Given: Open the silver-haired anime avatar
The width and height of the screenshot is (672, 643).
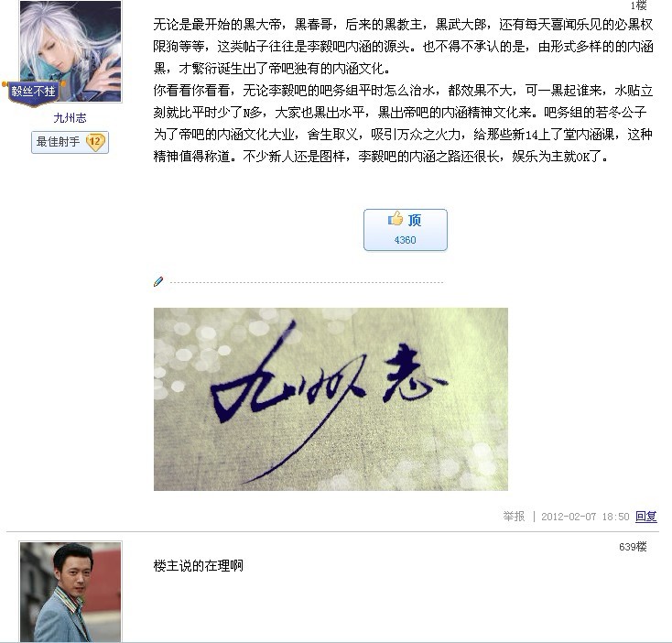Looking at the screenshot, I should 70,51.
